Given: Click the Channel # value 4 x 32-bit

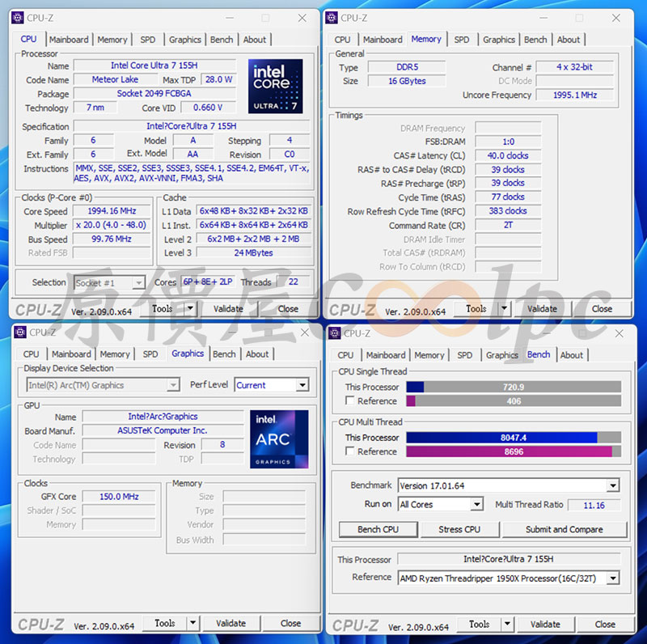Looking at the screenshot, I should coord(575,67).
